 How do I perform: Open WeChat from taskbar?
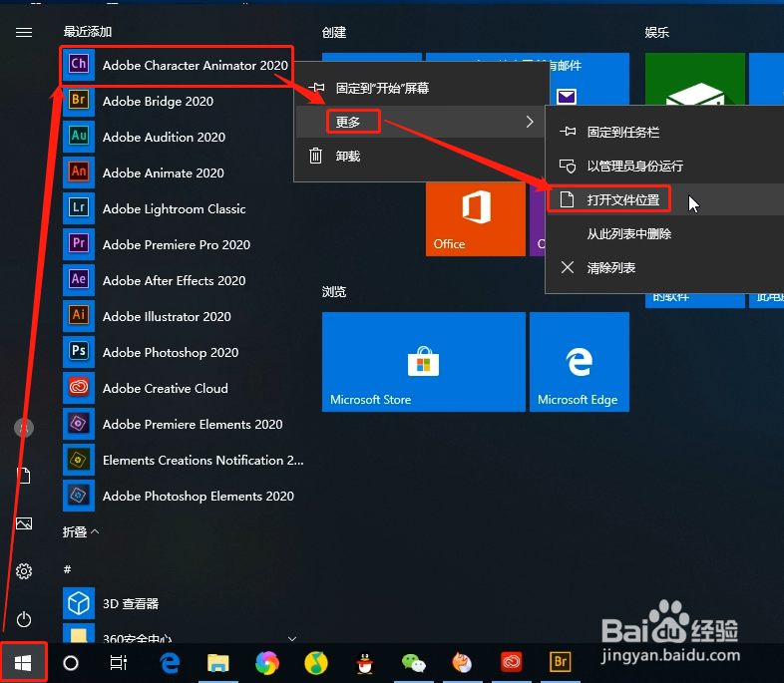pyautogui.click(x=414, y=663)
